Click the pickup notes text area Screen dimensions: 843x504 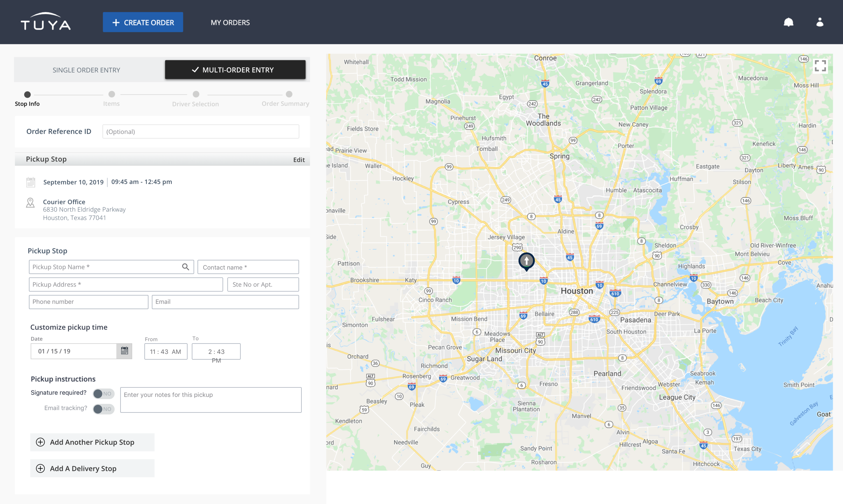(211, 400)
